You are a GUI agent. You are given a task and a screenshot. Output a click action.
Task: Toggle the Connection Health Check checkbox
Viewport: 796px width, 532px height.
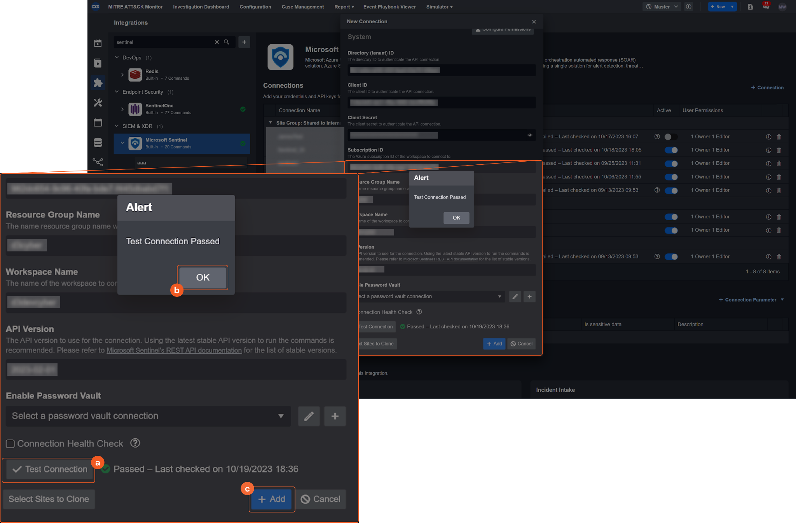point(10,444)
